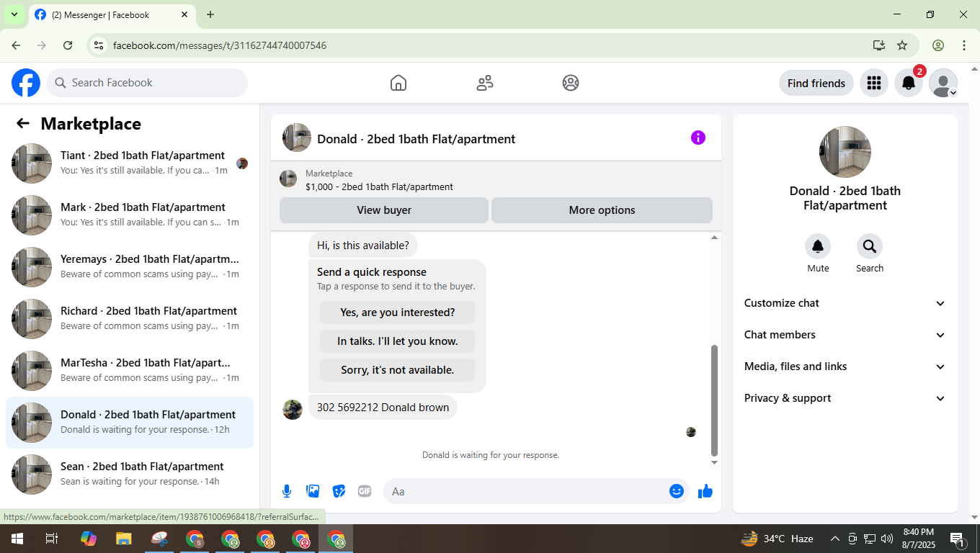Open the Chrome three-dot menu
980x553 pixels.
(x=964, y=45)
